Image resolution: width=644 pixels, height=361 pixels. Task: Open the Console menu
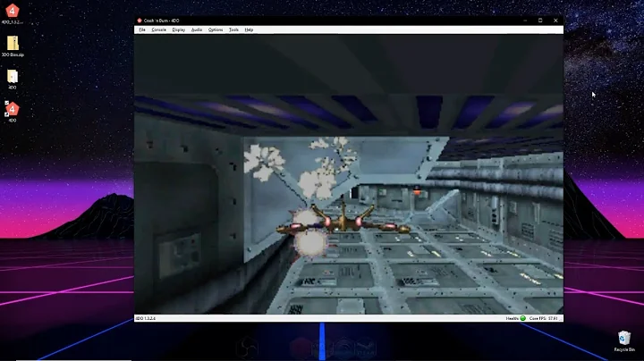coord(158,30)
